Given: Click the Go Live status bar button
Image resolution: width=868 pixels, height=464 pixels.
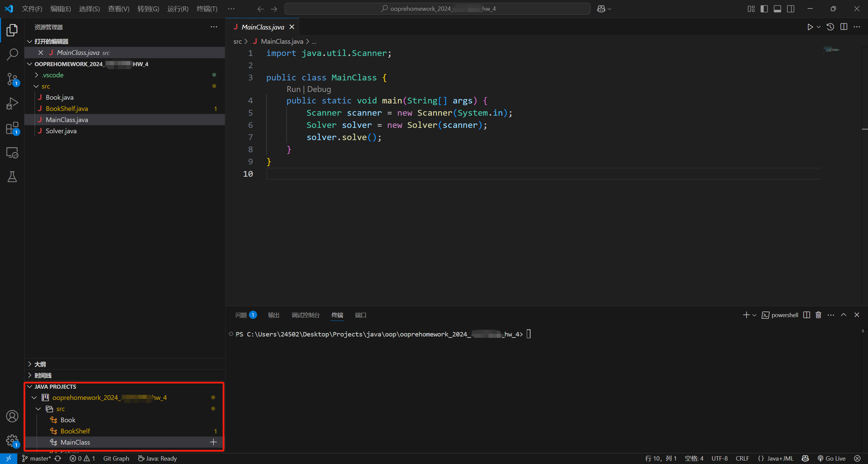Looking at the screenshot, I should click(x=832, y=459).
